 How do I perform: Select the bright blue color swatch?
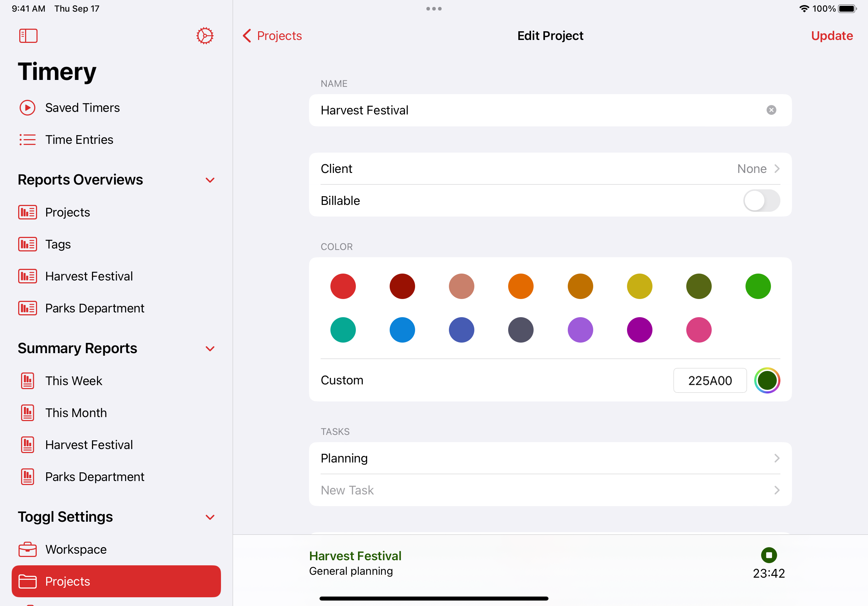402,330
